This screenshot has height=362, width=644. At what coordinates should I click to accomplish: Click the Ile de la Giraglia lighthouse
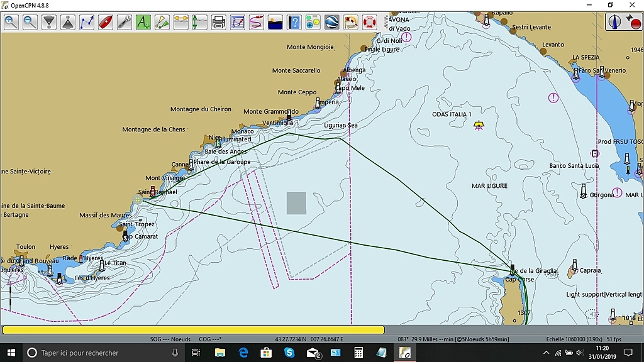(512, 270)
